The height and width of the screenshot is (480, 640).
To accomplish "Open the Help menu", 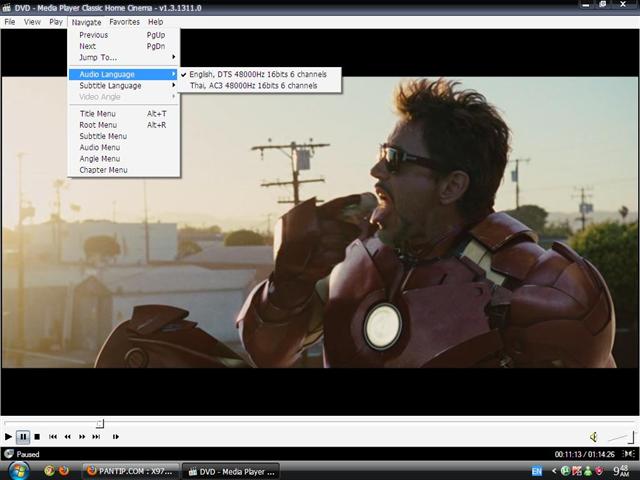I will pos(156,22).
